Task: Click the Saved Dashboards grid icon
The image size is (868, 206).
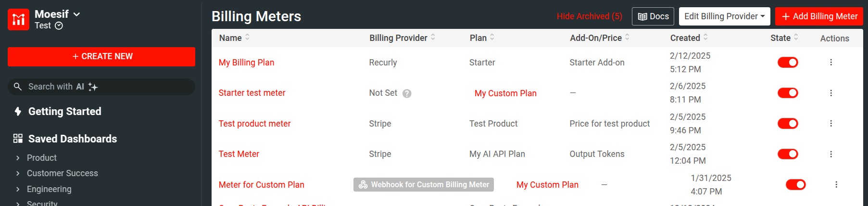Action: (x=18, y=139)
